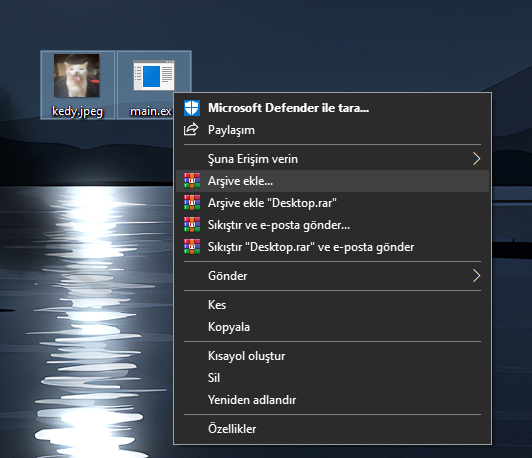Open 'Şuna Erişim verin' menu entry
The width and height of the screenshot is (532, 458).
pos(332,158)
